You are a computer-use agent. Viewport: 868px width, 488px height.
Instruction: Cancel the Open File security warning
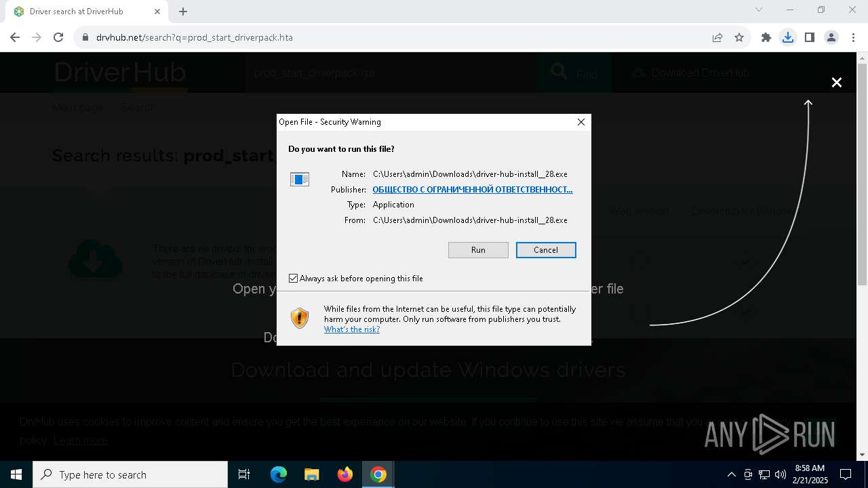(546, 250)
